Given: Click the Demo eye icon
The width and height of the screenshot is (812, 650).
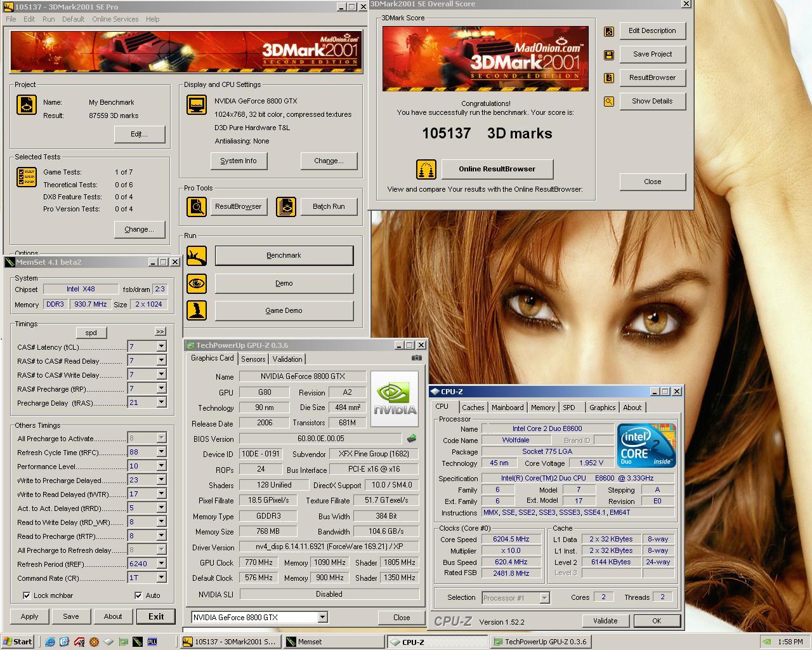Looking at the screenshot, I should pyautogui.click(x=197, y=283).
